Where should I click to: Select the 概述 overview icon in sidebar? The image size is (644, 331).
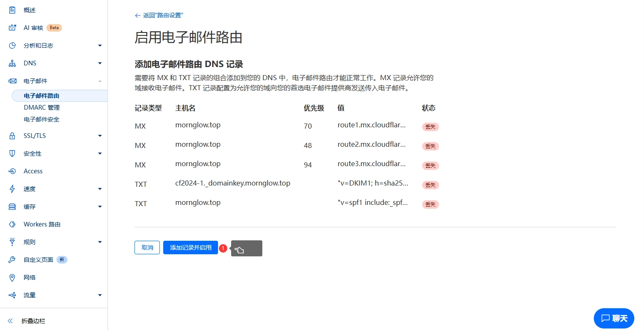(x=12, y=10)
